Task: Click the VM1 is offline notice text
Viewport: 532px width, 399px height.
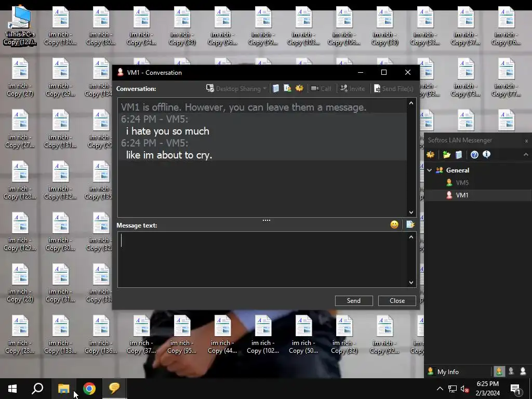Action: click(x=244, y=107)
